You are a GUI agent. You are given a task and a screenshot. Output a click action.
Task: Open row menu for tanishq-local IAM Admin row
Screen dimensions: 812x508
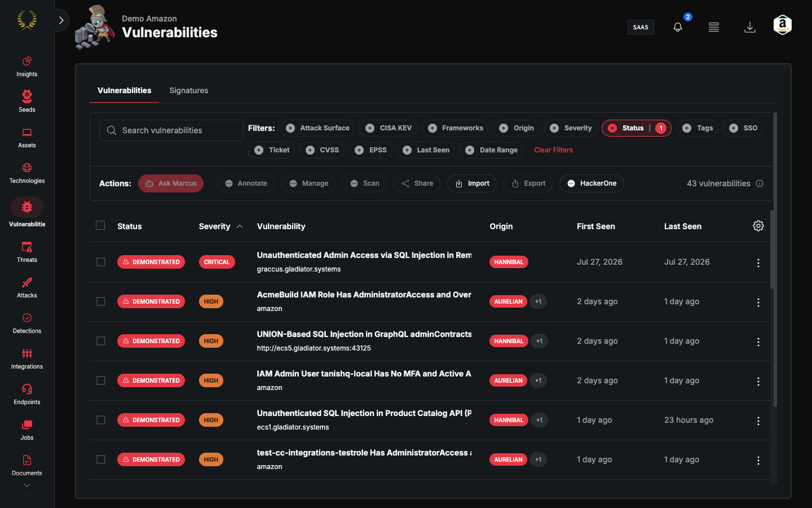(758, 382)
